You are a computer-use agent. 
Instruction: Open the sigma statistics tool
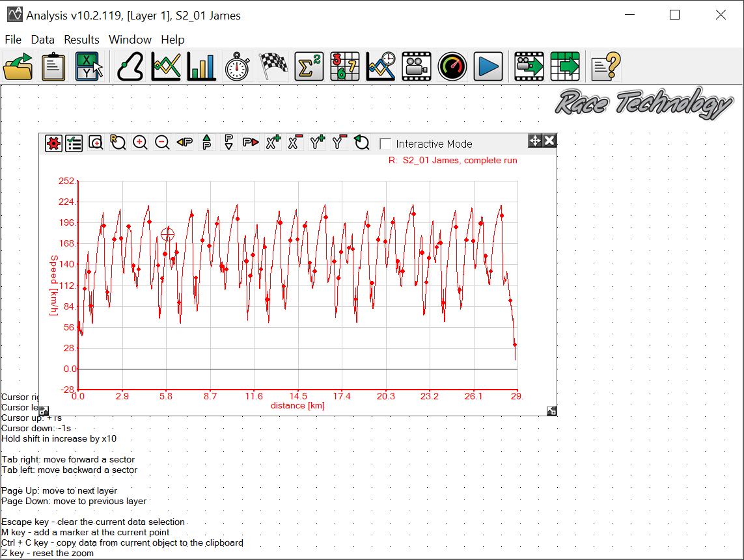(x=309, y=66)
